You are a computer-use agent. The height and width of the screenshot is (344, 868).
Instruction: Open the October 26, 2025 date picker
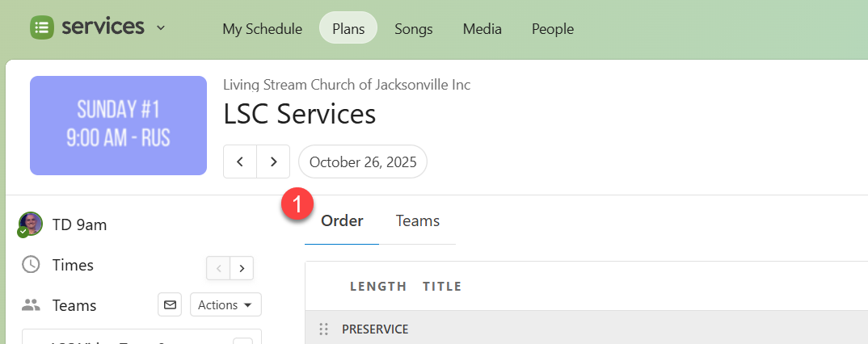pyautogui.click(x=363, y=162)
